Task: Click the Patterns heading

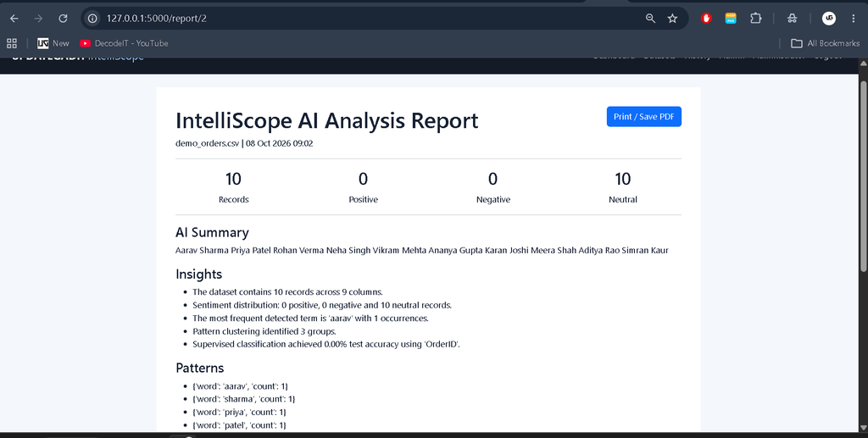Action: point(200,368)
